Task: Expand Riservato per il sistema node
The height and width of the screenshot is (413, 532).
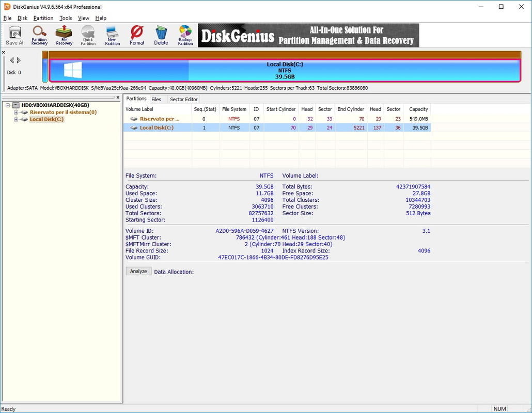Action: point(16,112)
